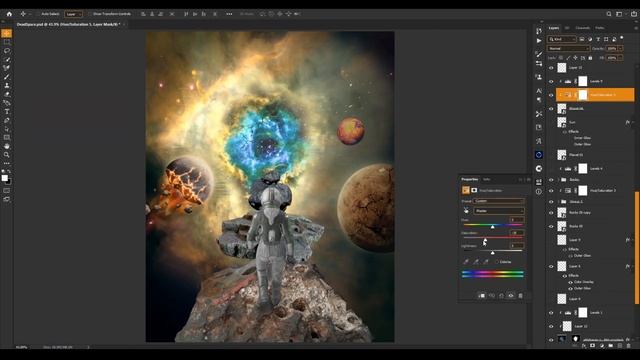Viewport: 640px width, 360px height.
Task: Click Add layer mask icon at Layers bottom
Action: coord(593,346)
